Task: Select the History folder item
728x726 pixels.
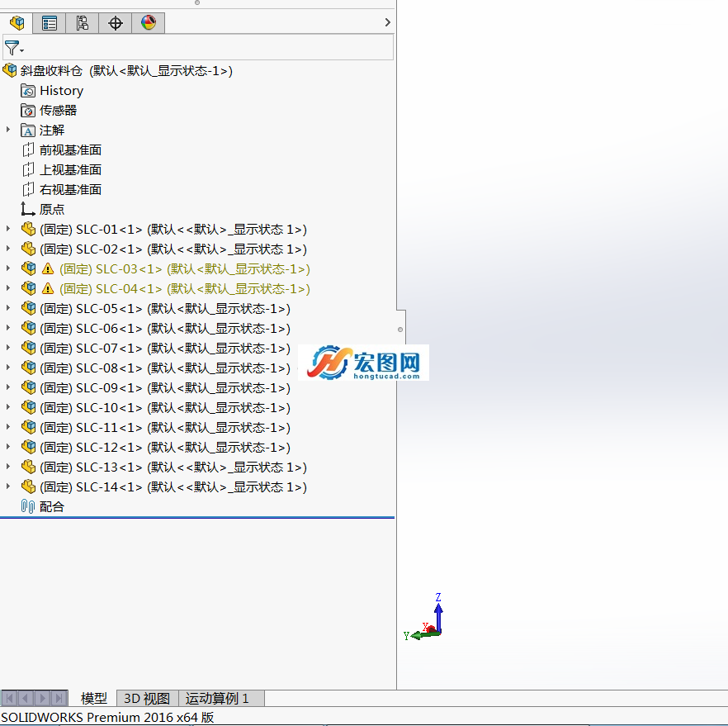Action: (61, 91)
